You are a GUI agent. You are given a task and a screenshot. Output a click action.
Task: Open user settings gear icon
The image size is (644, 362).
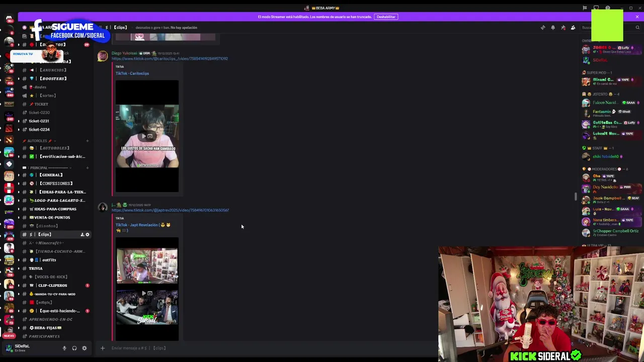[x=85, y=348]
